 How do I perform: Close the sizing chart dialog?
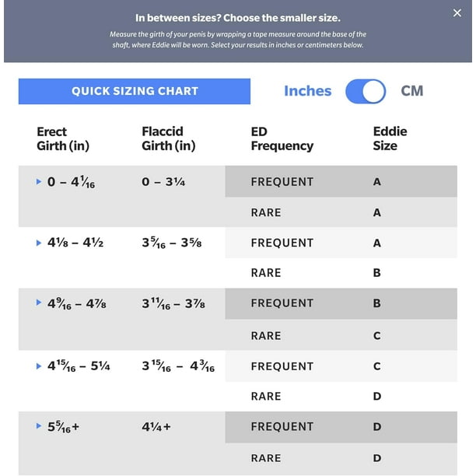click(457, 13)
